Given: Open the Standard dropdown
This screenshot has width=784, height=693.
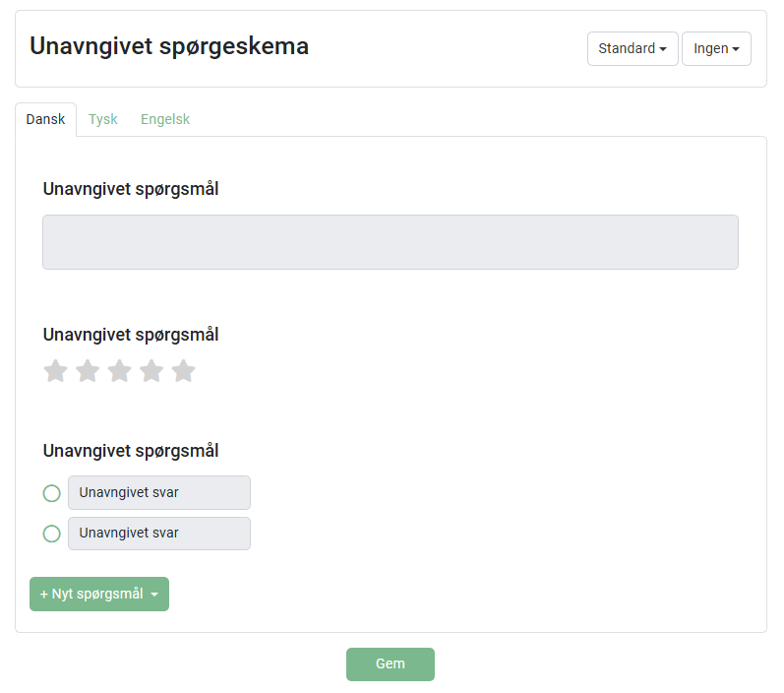Looking at the screenshot, I should pos(632,49).
